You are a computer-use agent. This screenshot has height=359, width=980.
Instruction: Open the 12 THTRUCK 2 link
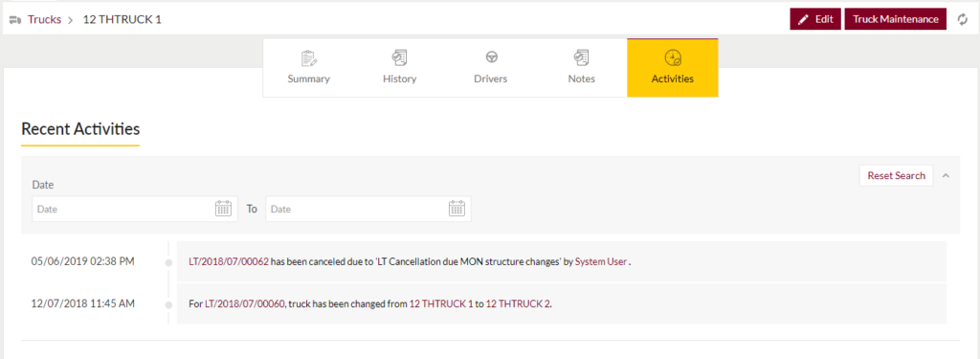coord(518,304)
